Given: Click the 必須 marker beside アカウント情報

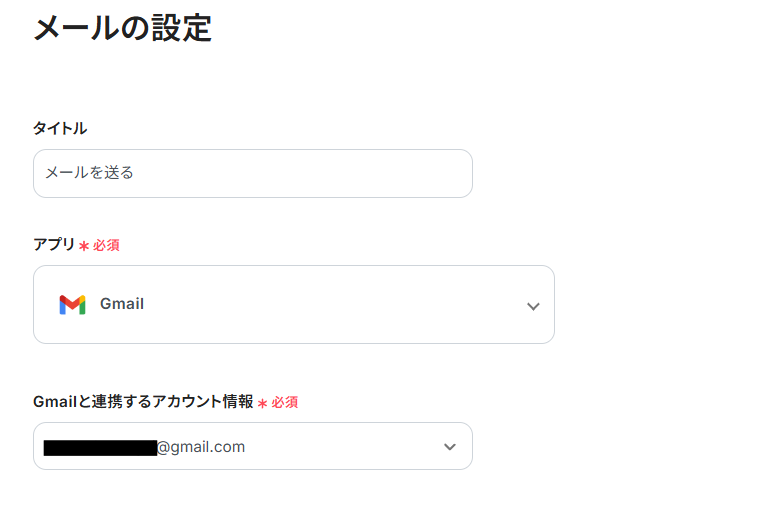Looking at the screenshot, I should [284, 402].
